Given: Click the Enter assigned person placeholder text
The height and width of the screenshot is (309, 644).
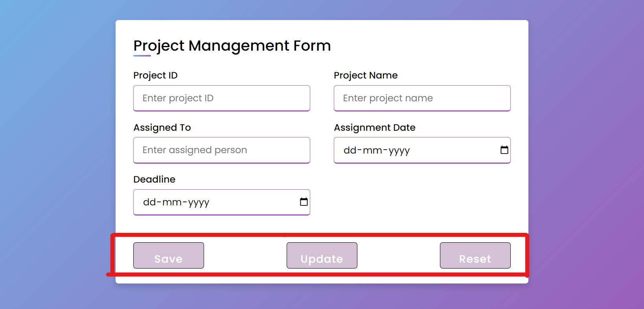Looking at the screenshot, I should tap(194, 150).
